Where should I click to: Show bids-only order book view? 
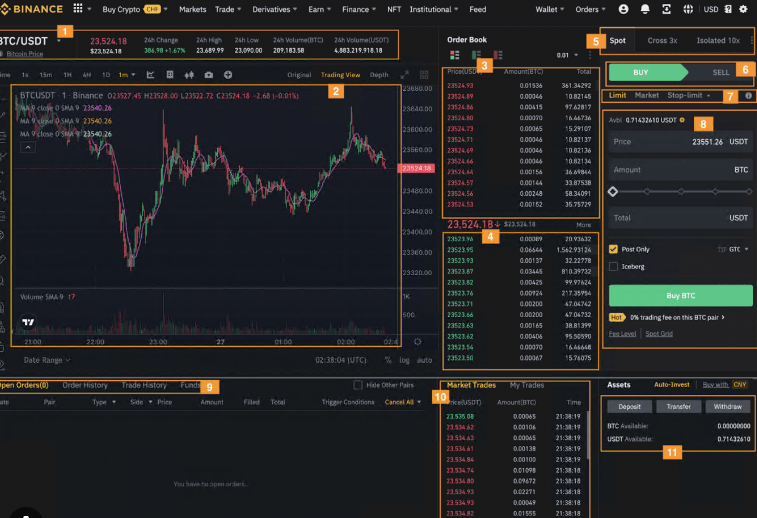476,55
